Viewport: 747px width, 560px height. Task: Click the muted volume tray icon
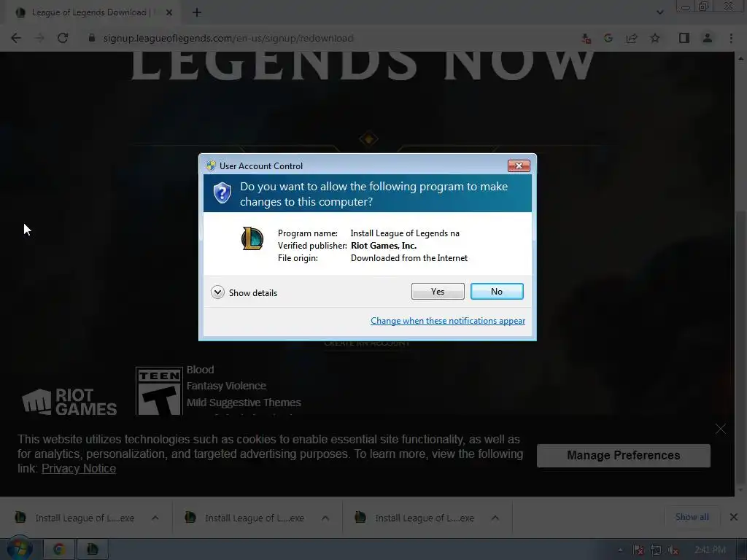tap(673, 550)
